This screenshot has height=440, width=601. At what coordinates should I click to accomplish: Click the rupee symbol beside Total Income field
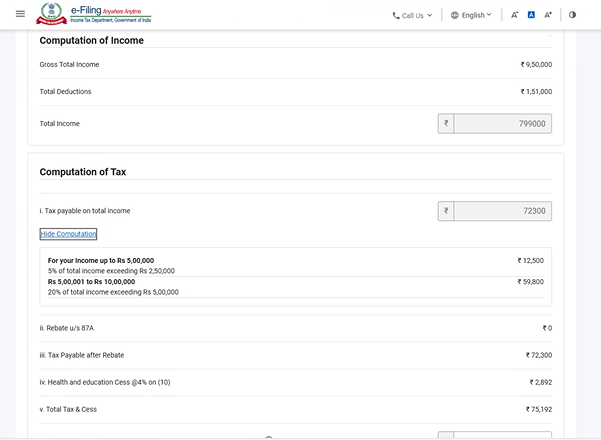[x=446, y=124]
